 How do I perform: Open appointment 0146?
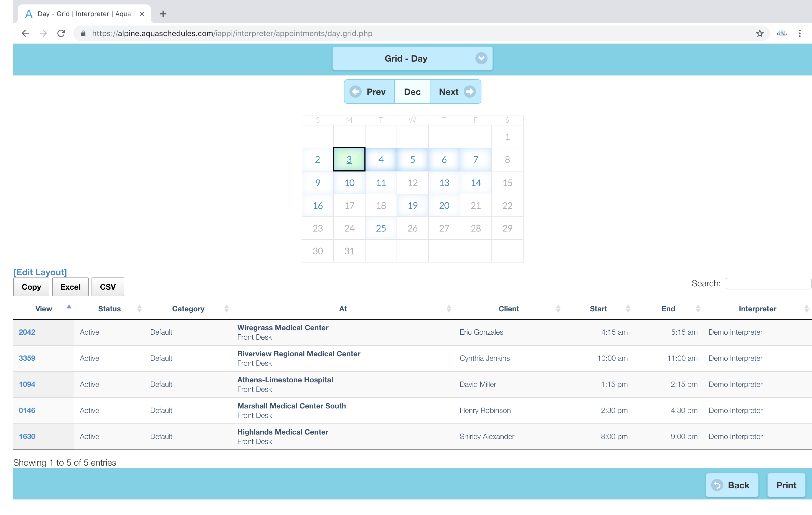(x=27, y=410)
